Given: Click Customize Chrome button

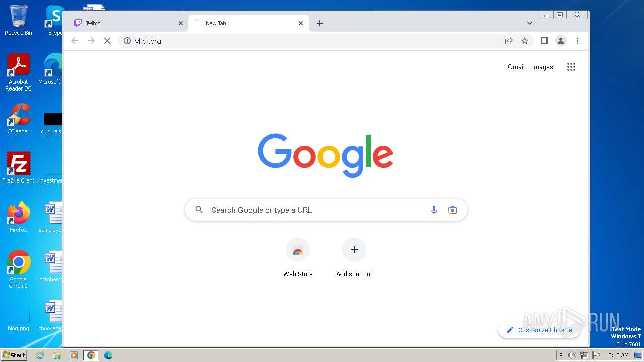Looking at the screenshot, I should [539, 330].
